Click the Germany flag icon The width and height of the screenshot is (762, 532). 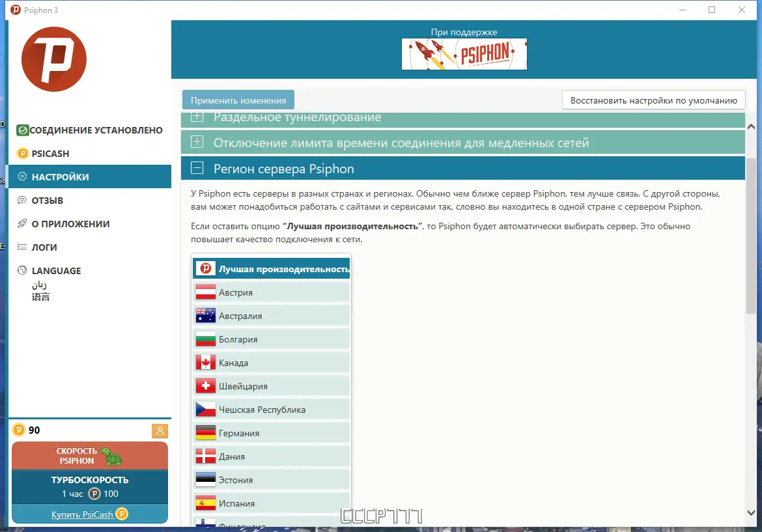206,433
